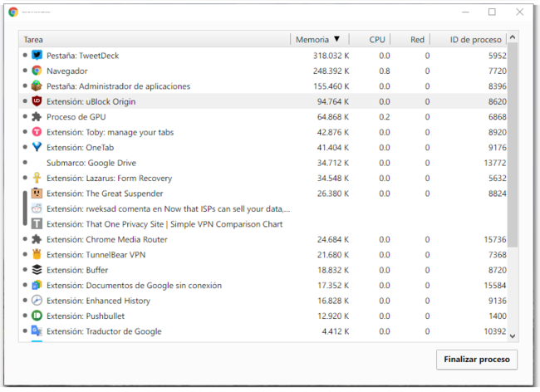Select Extensión: Enhanced History row
The width and height of the screenshot is (540, 392).
point(263,301)
